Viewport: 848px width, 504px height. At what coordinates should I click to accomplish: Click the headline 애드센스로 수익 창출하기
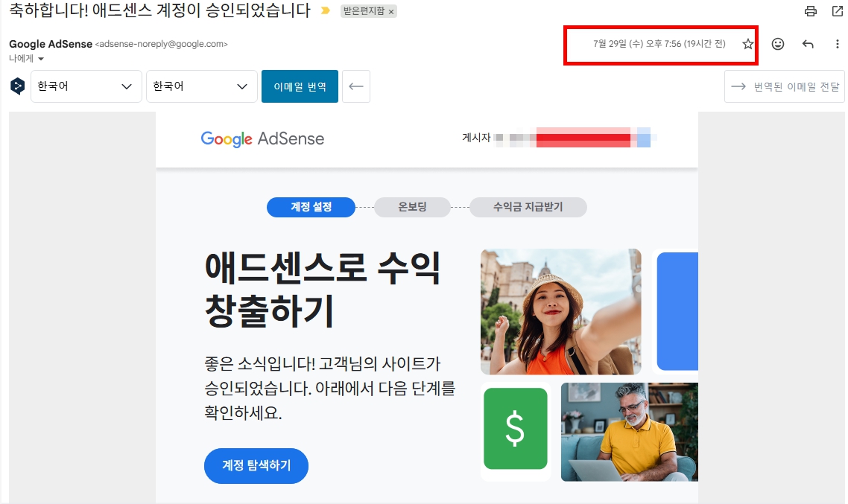pos(323,290)
